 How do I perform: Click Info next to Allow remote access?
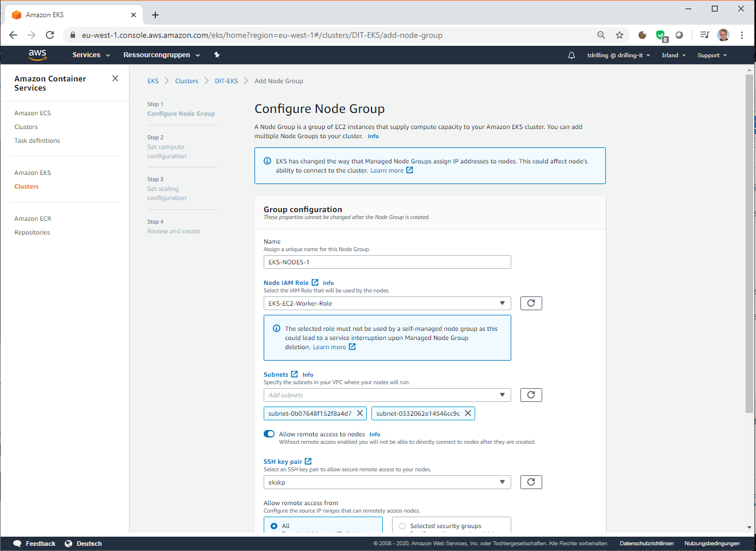[375, 434]
